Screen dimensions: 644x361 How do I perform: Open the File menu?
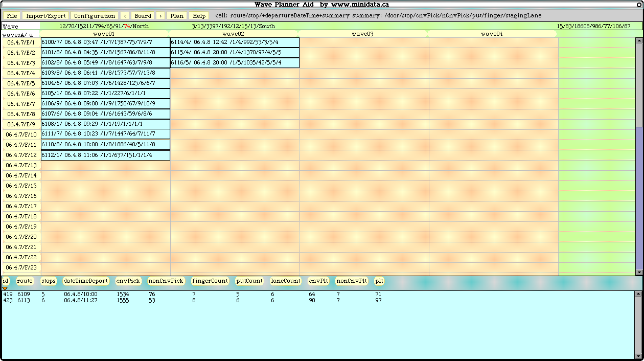[12, 16]
